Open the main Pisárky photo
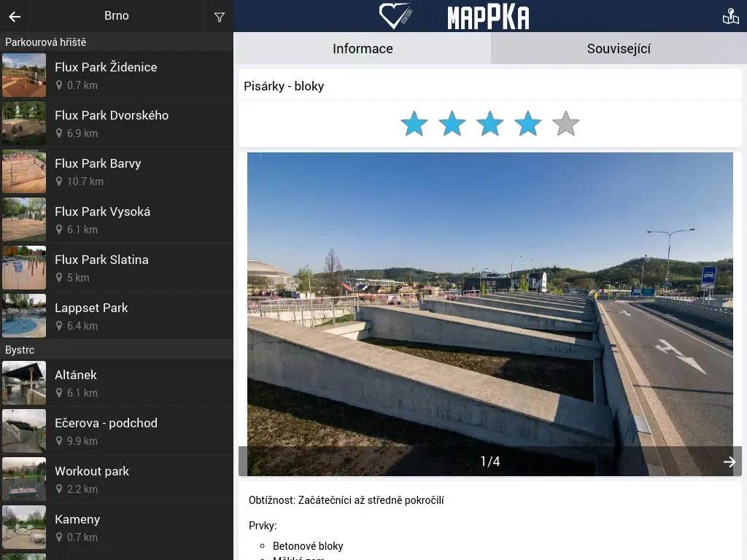The width and height of the screenshot is (747, 560). tap(489, 314)
